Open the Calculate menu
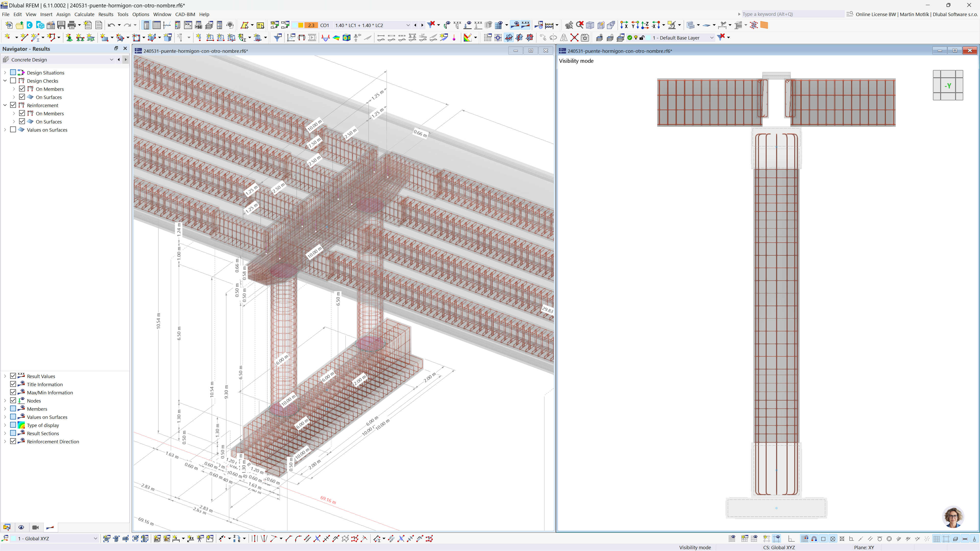The height and width of the screenshot is (551, 980). click(84, 14)
